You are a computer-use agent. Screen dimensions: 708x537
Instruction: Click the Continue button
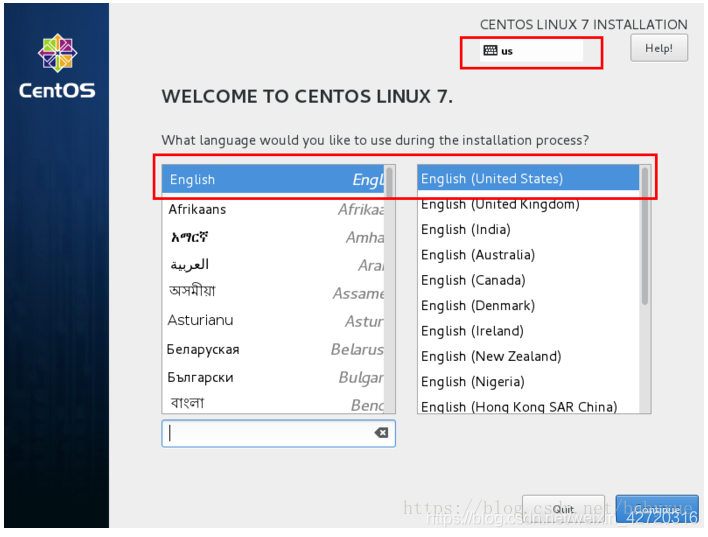coord(657,509)
